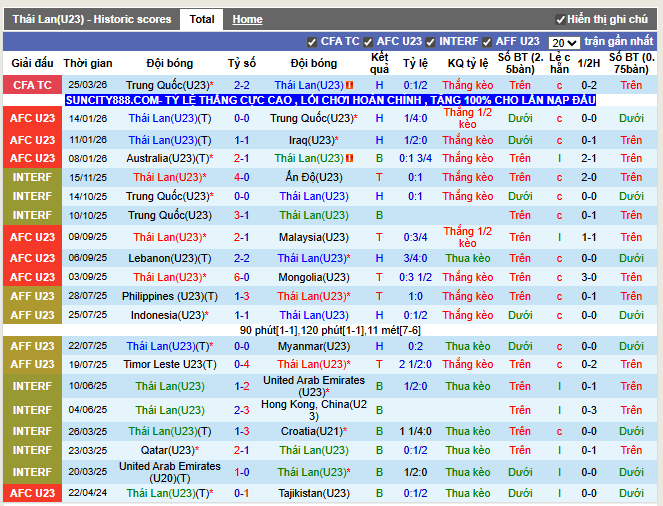Uncheck the AFC U23 filter checkbox
Viewport: 663px width, 506px height.
tap(368, 42)
